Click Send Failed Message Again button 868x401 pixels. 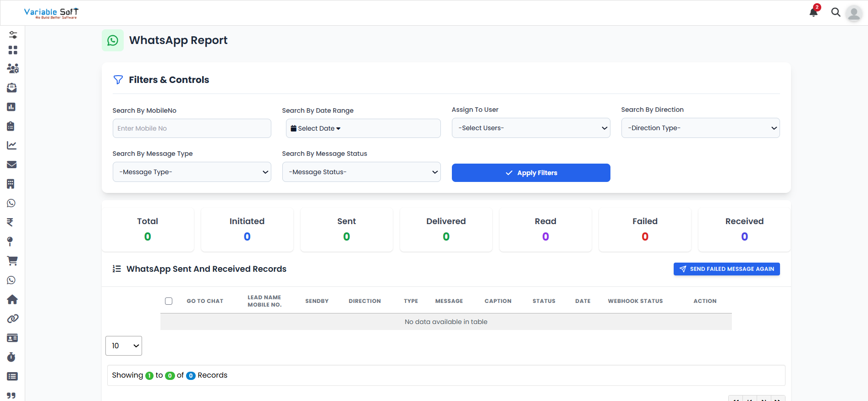click(726, 269)
